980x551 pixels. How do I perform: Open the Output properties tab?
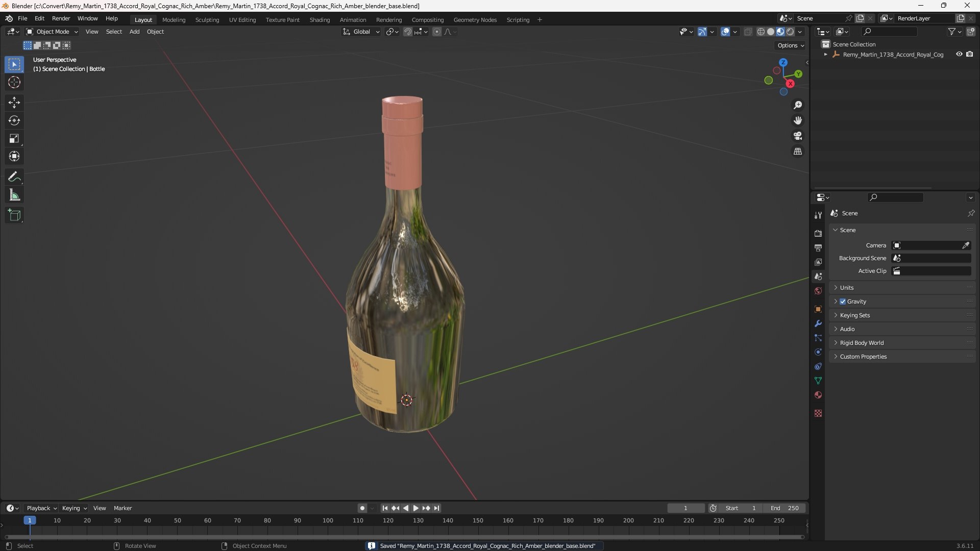tap(818, 247)
